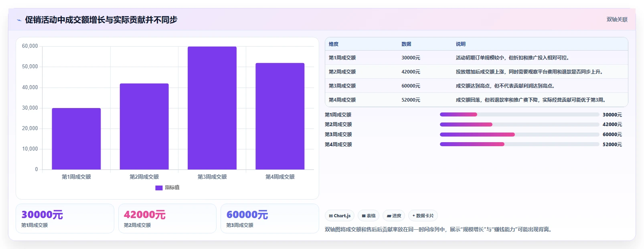Click x-axis label 第2周成交额 under chart

[x=144, y=177]
